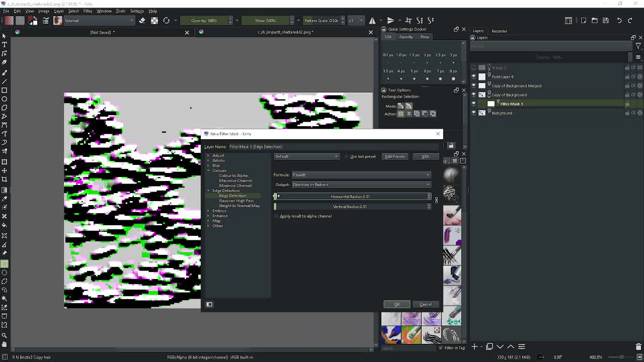Hide the Copy of Background Merged layer

pyautogui.click(x=473, y=86)
